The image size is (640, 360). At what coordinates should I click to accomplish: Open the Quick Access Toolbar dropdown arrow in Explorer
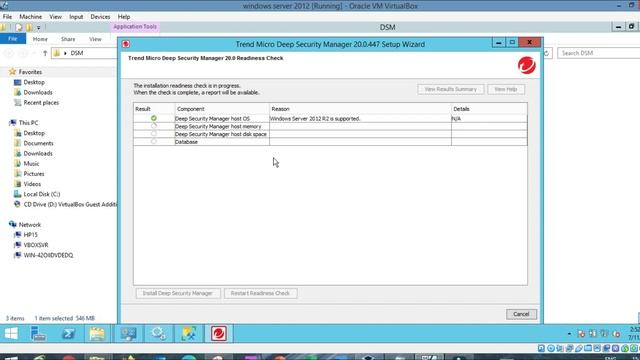click(38, 28)
